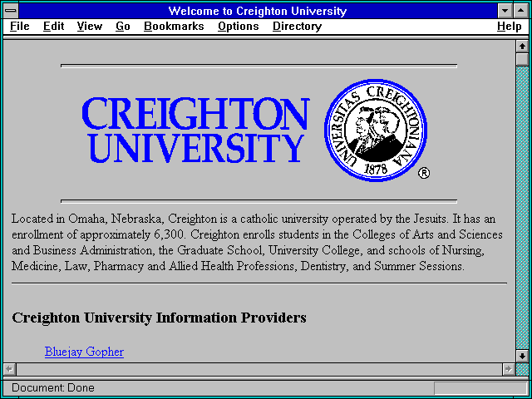532x399 pixels.
Task: Click the vertical scrollbar up arrow
Action: tap(522, 47)
